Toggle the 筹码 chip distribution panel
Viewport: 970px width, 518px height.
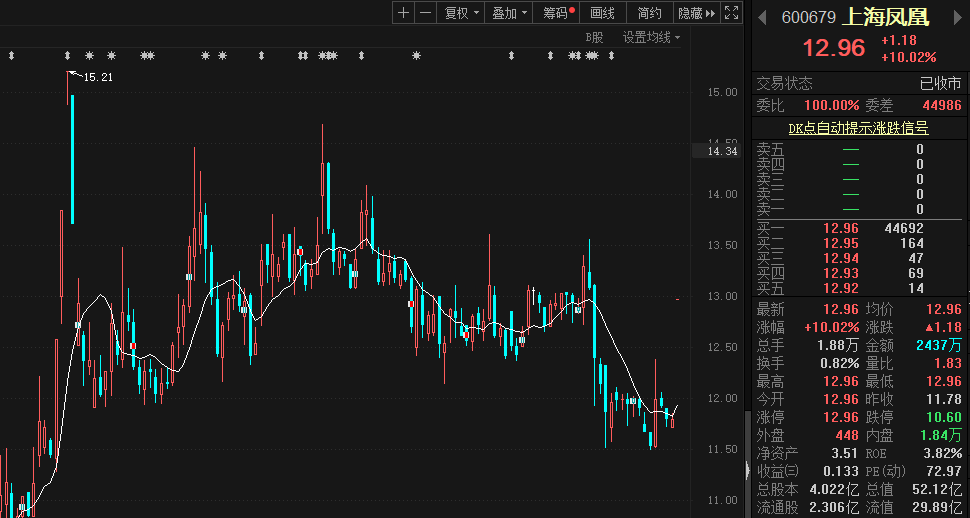(558, 13)
